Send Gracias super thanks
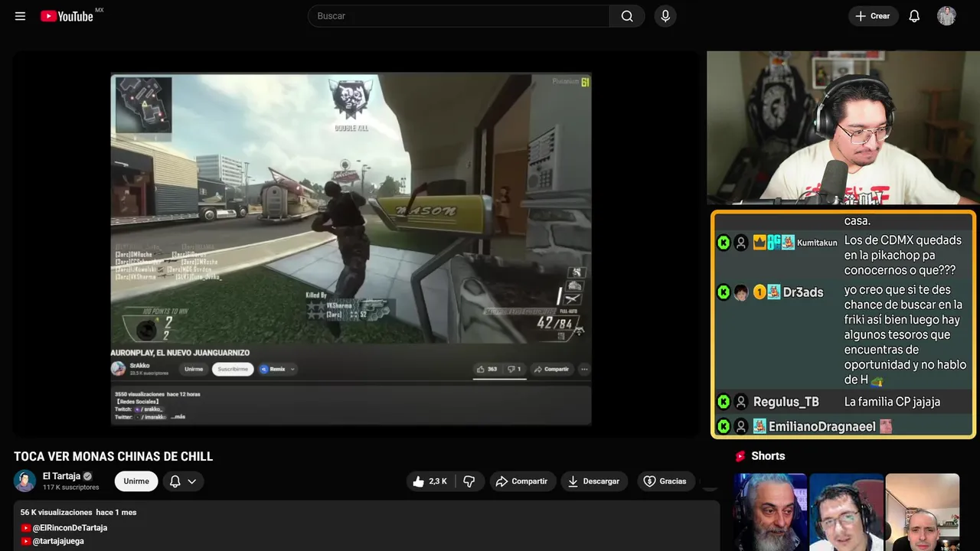This screenshot has height=551, width=980. (x=665, y=481)
